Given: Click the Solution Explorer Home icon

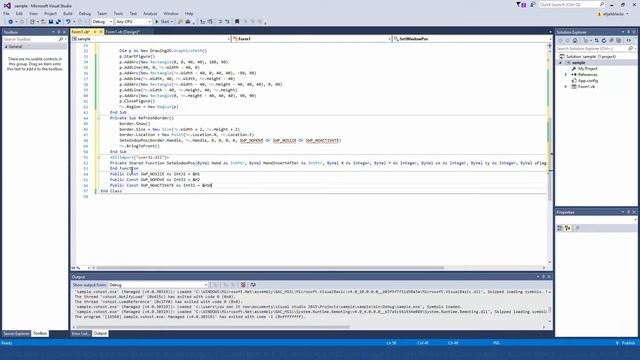Looking at the screenshot, I should click(575, 40).
